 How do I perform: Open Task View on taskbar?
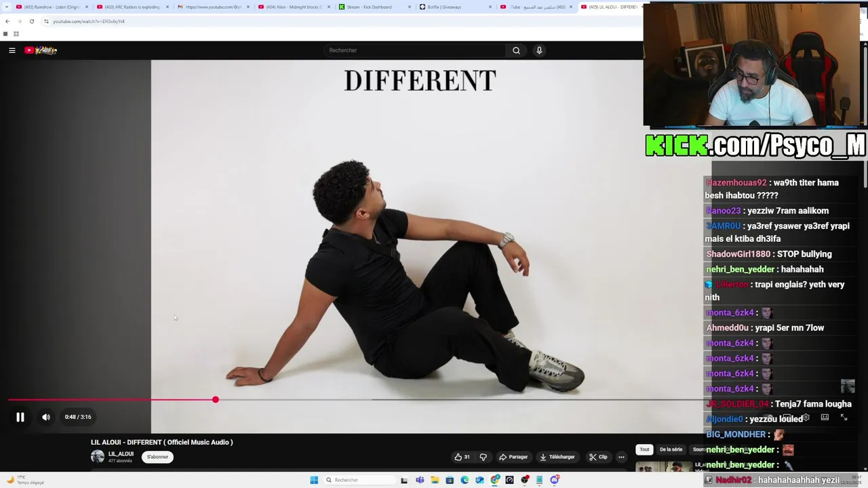click(x=404, y=480)
